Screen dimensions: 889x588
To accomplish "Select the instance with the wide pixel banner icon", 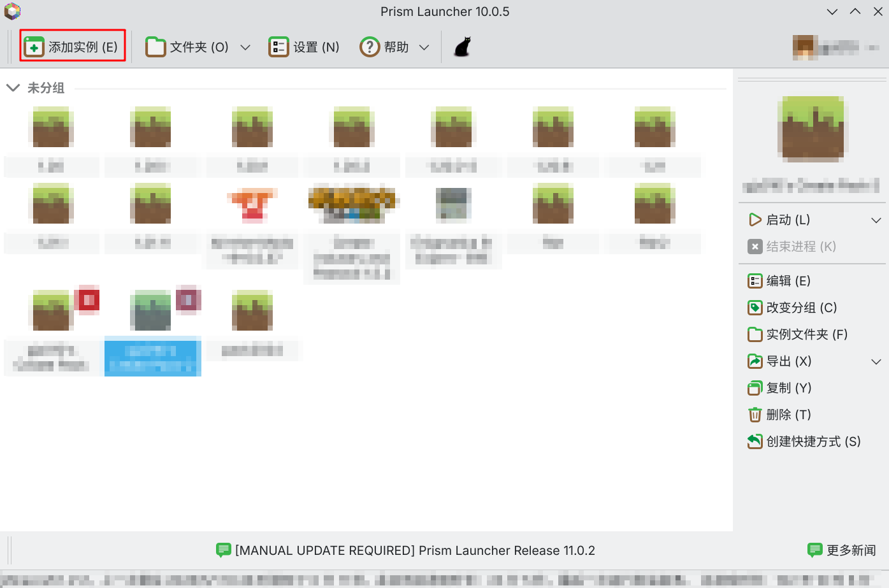I will click(x=352, y=233).
